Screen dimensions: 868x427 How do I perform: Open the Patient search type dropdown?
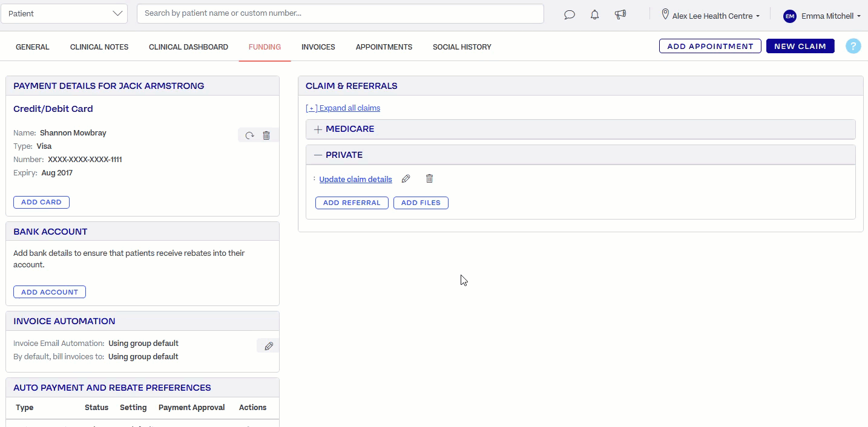[64, 13]
